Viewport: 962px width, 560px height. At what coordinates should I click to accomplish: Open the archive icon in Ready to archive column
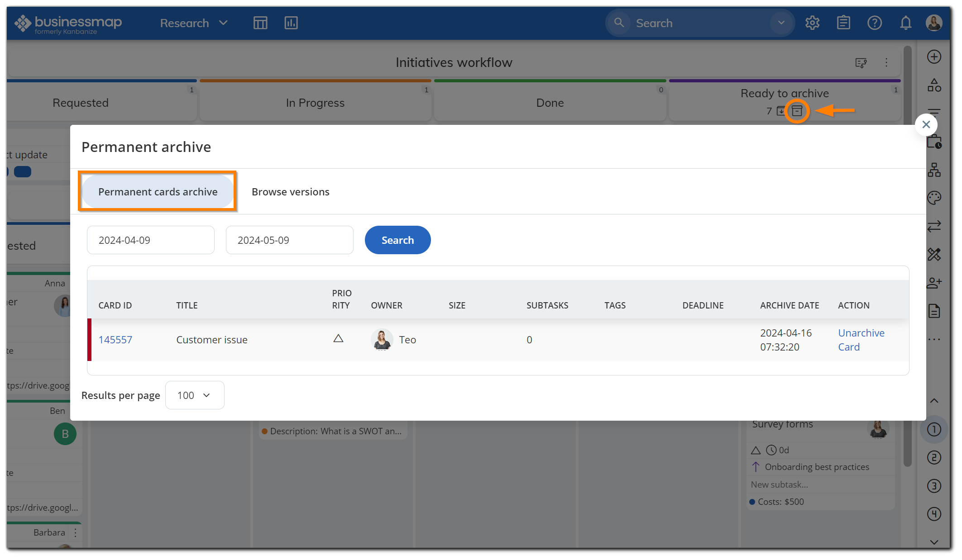coord(797,111)
